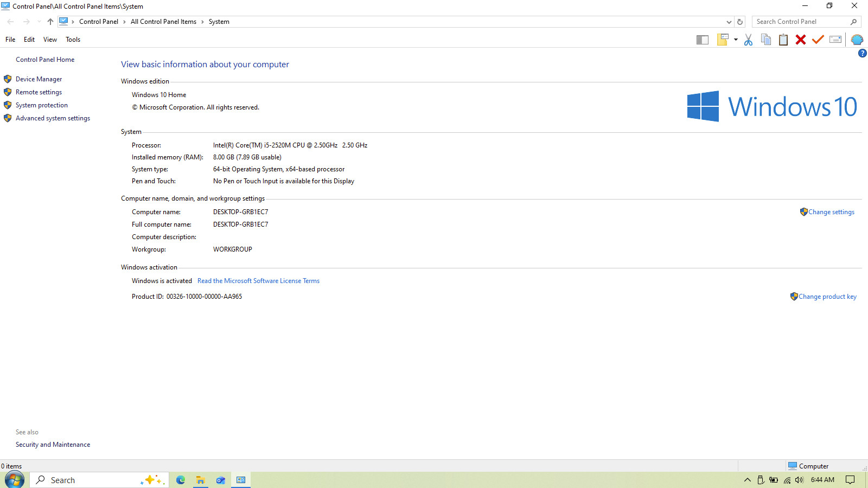Click the computer icon in address bar
868x488 pixels.
(63, 22)
